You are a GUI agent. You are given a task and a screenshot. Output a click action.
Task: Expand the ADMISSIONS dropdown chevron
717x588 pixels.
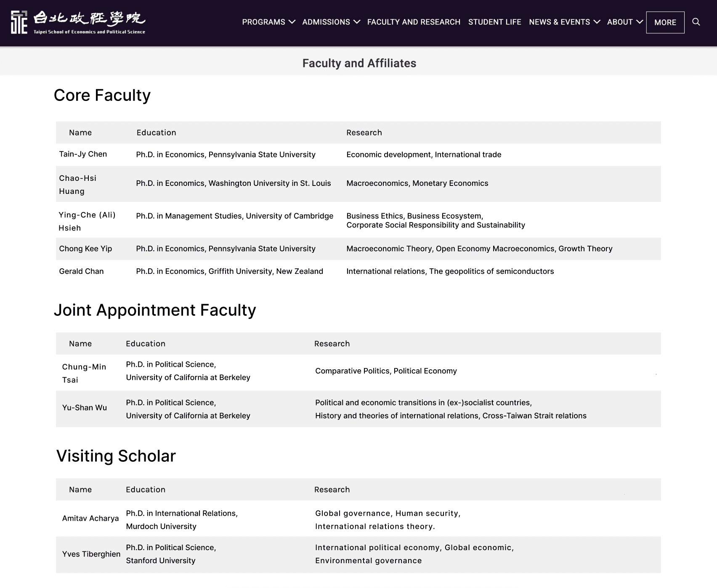pyautogui.click(x=357, y=22)
